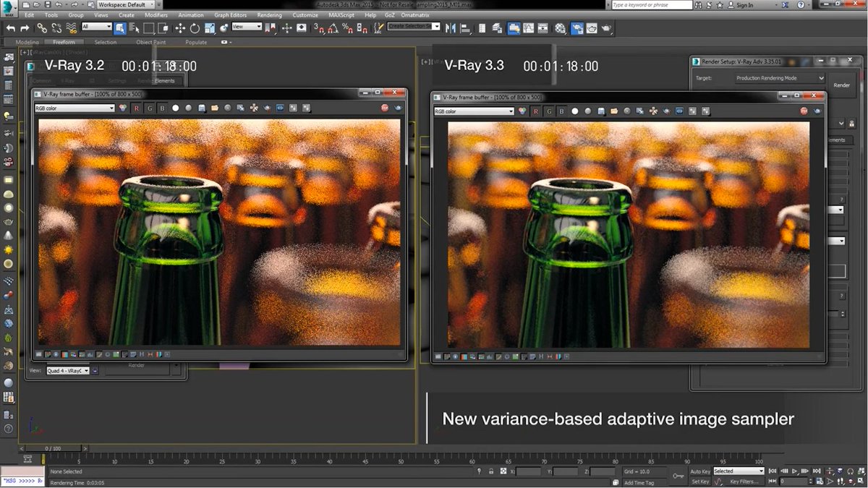Toggle blue channel in V-Ray 3.3 buffer

point(562,111)
